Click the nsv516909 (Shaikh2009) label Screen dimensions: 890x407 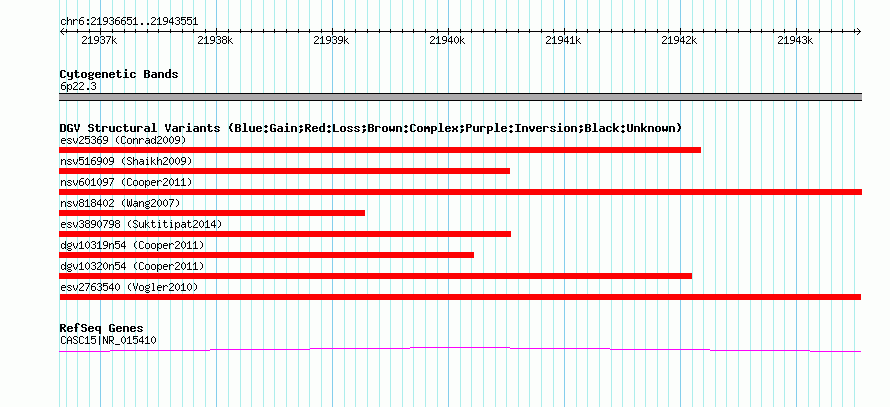[126, 161]
